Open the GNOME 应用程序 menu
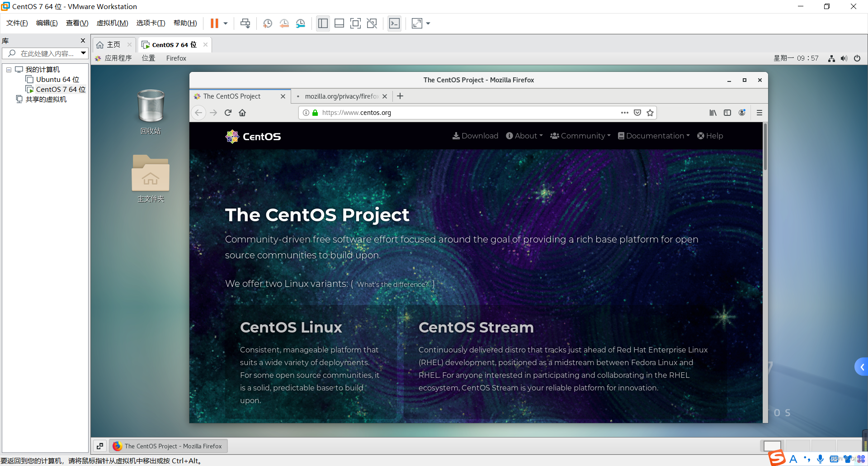 (113, 58)
